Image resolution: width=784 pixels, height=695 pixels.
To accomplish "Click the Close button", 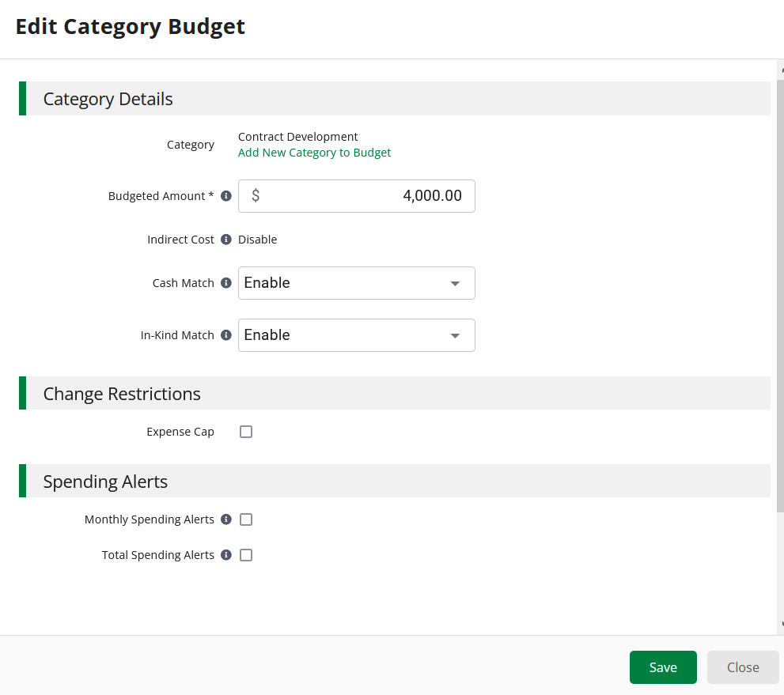I will (743, 667).
